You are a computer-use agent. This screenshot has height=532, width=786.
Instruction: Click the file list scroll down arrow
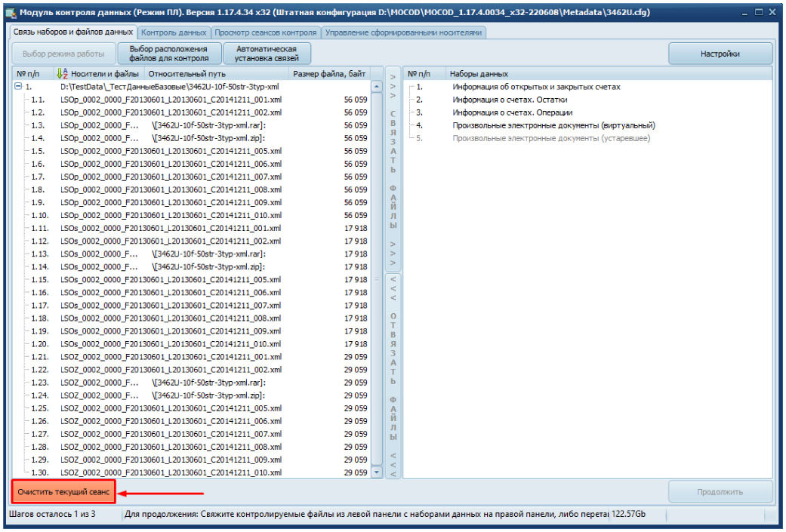pos(378,472)
